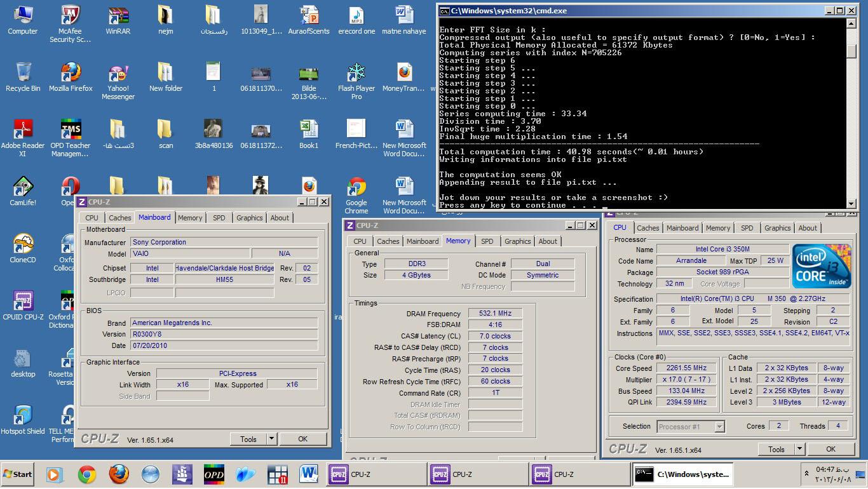This screenshot has height=489, width=868.
Task: Click Southbridge model value HM55
Action: coord(224,279)
